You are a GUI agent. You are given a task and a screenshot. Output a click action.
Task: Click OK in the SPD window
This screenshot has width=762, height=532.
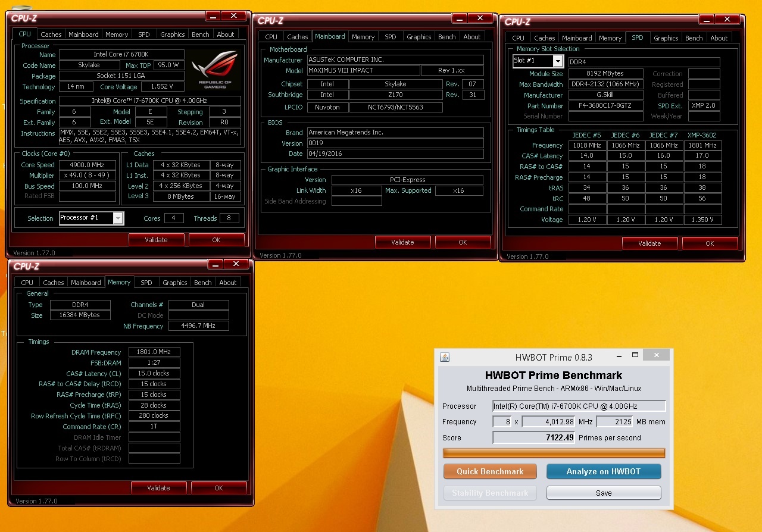[x=710, y=243]
